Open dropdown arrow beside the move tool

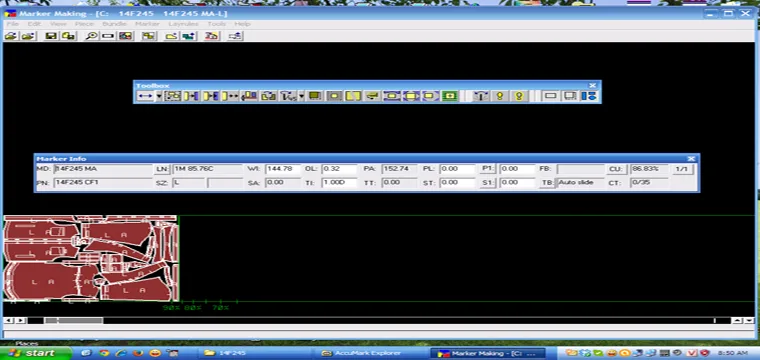tap(158, 96)
